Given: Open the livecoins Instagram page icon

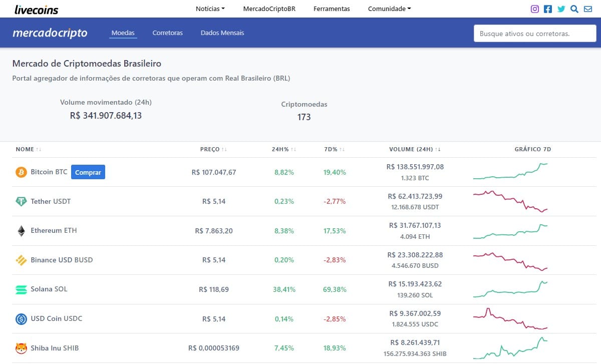Looking at the screenshot, I should [x=535, y=9].
